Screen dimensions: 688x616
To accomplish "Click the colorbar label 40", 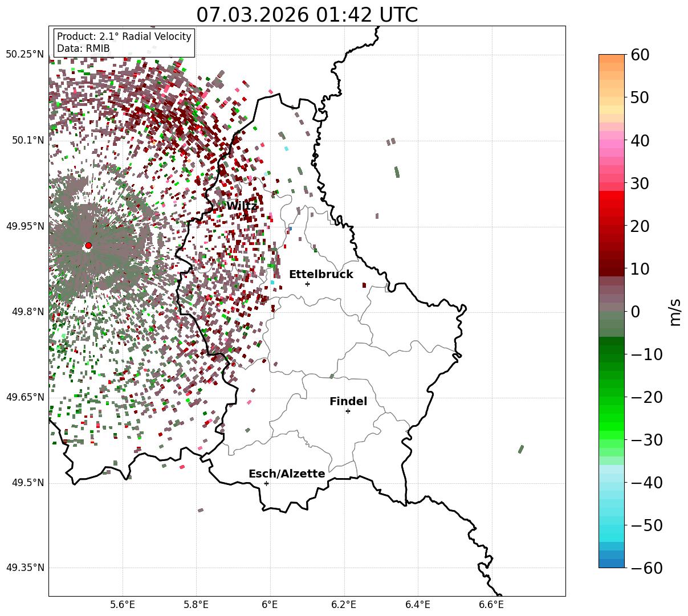I will coord(639,140).
